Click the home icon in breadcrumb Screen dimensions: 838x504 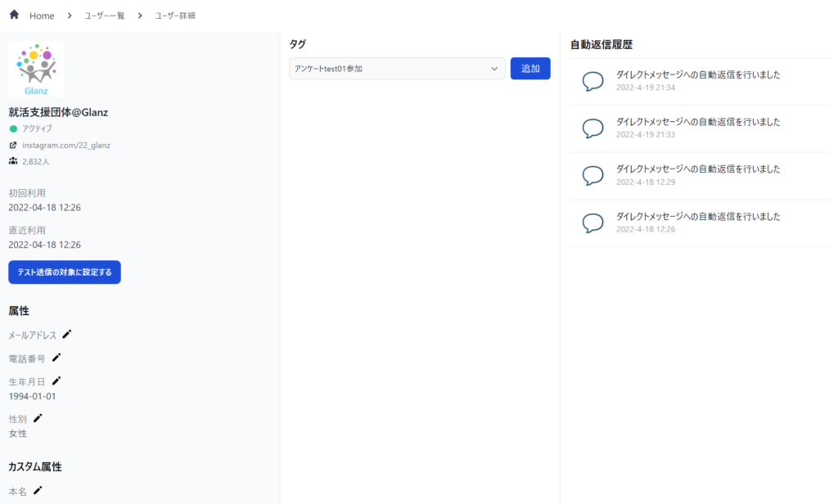[15, 15]
